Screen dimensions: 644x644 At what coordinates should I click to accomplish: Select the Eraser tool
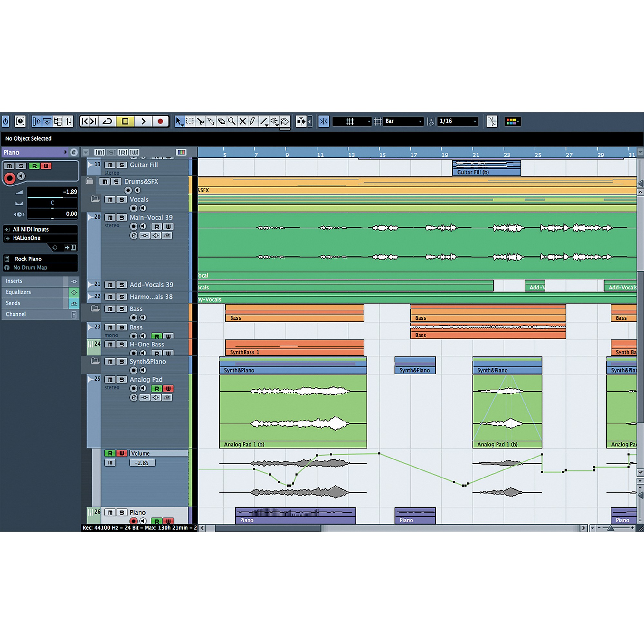(x=221, y=121)
